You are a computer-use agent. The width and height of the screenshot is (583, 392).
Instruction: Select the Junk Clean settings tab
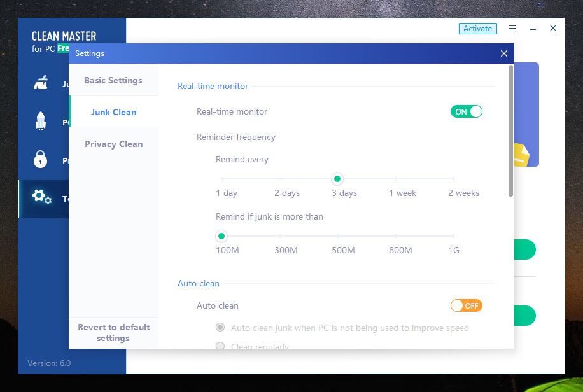click(x=113, y=112)
